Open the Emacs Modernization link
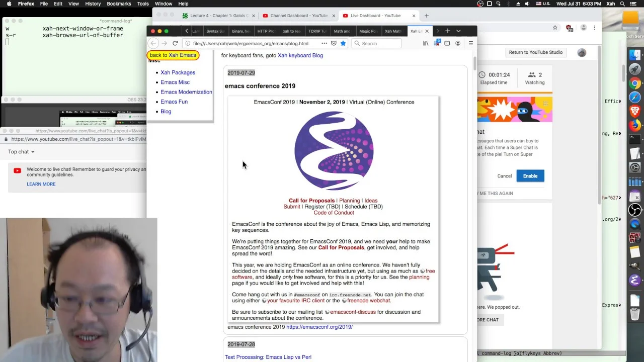Image resolution: width=644 pixels, height=362 pixels. [186, 92]
